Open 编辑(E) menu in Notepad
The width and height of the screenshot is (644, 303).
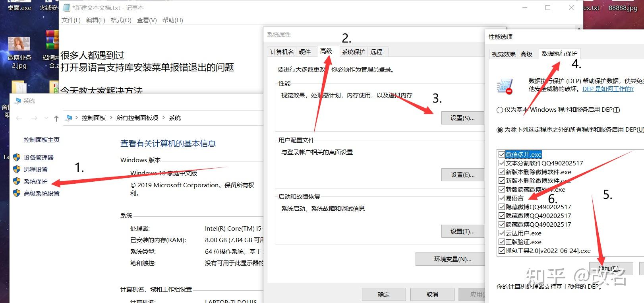coord(96,20)
